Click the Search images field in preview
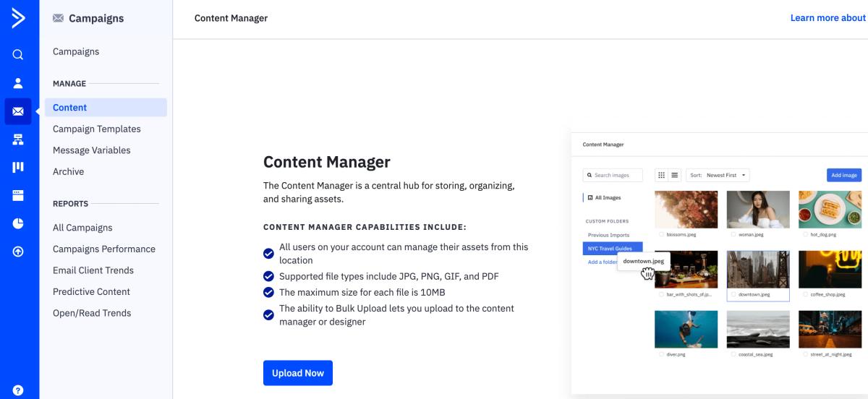Screen dimensions: 868x399 pos(613,175)
